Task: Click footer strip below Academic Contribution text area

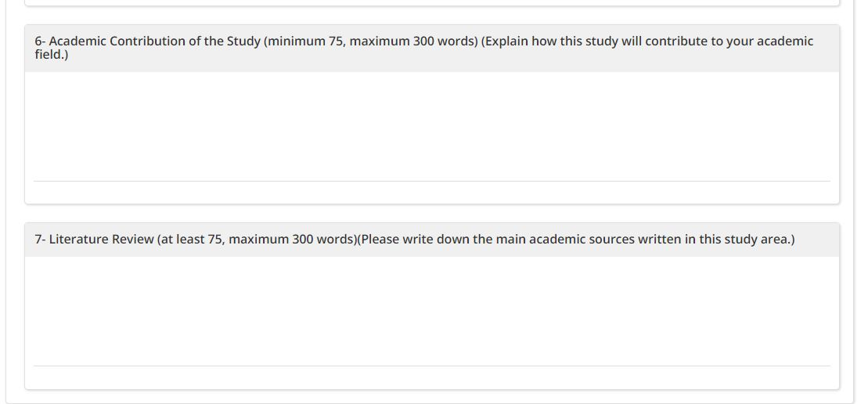Action: coord(432,192)
